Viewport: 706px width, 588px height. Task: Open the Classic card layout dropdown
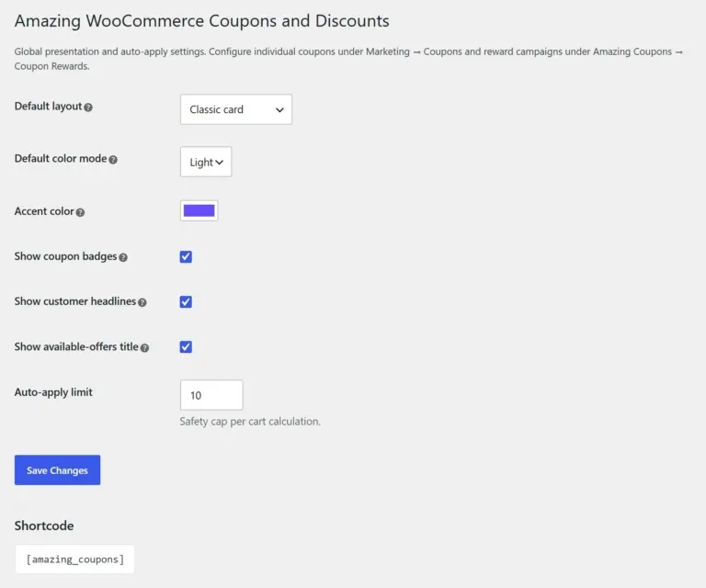click(236, 109)
